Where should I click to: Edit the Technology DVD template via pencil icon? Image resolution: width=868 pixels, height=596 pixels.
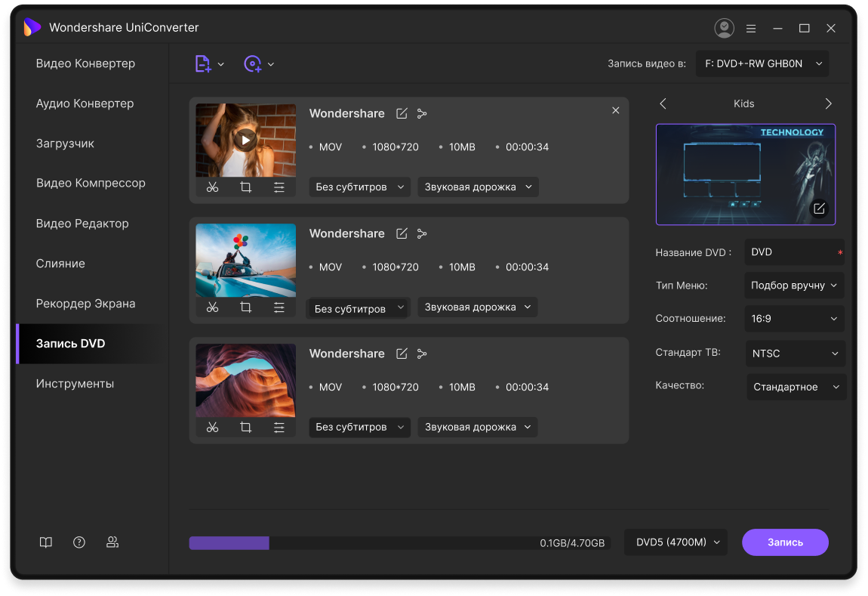[819, 208]
